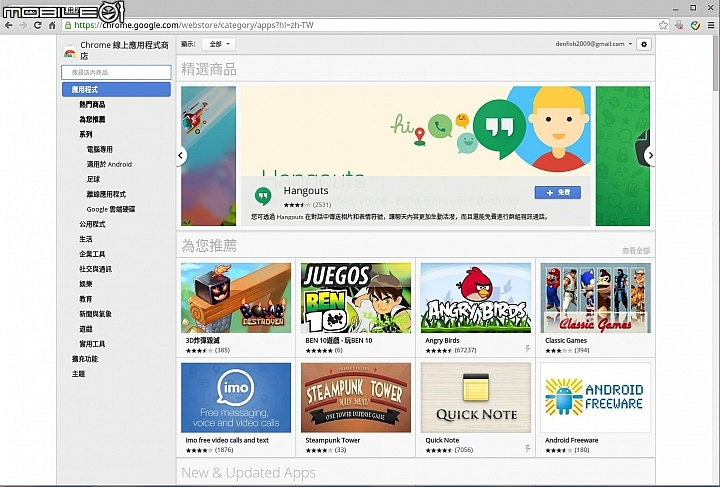Viewport: 720px width, 487px height.
Task: Open the 全部 display filter dropdown
Action: 219,44
